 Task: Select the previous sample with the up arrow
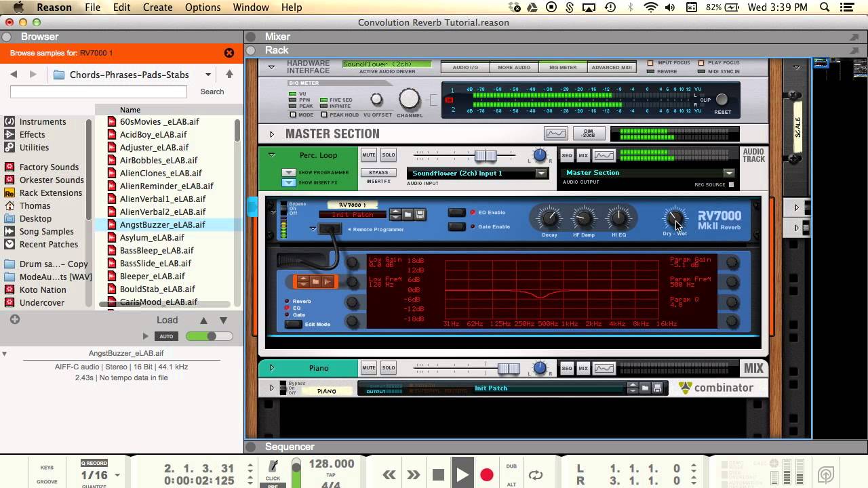(x=203, y=320)
